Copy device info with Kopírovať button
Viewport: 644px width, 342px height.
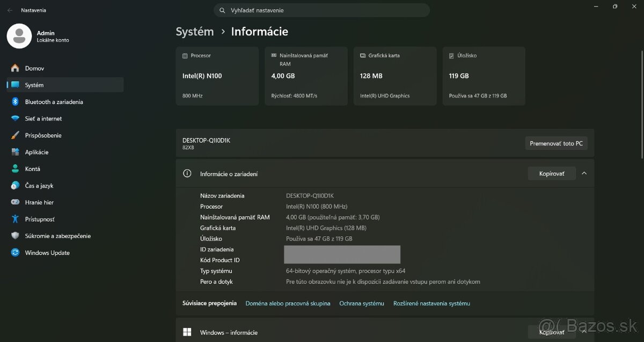(552, 173)
